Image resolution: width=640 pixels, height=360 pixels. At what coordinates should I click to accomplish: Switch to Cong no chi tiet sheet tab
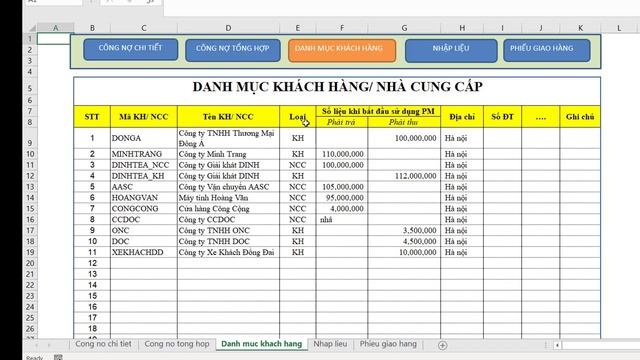[103, 344]
